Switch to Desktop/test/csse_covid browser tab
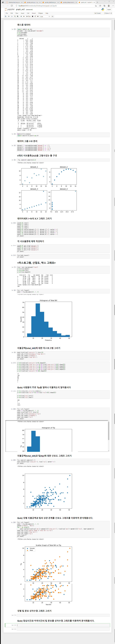 coord(14,2)
